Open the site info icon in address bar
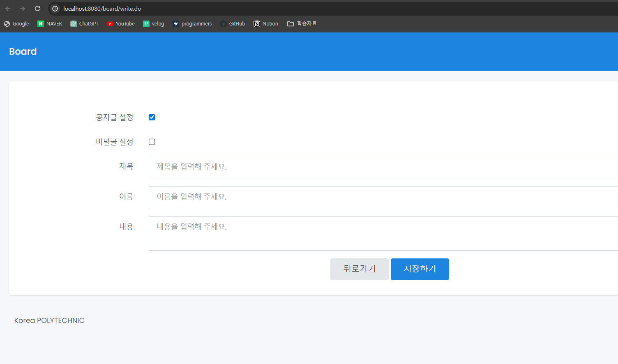This screenshot has height=364, width=618. 55,9
